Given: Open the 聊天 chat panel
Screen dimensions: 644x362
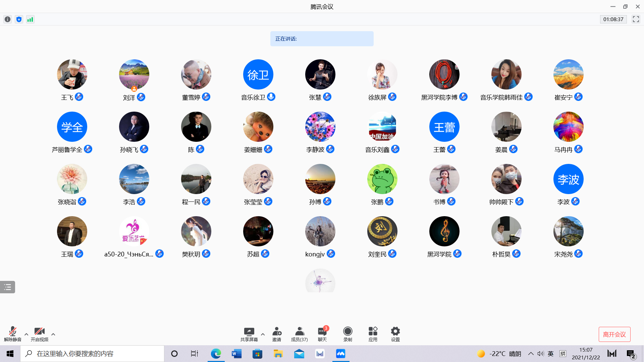Looking at the screenshot, I should pos(322,334).
